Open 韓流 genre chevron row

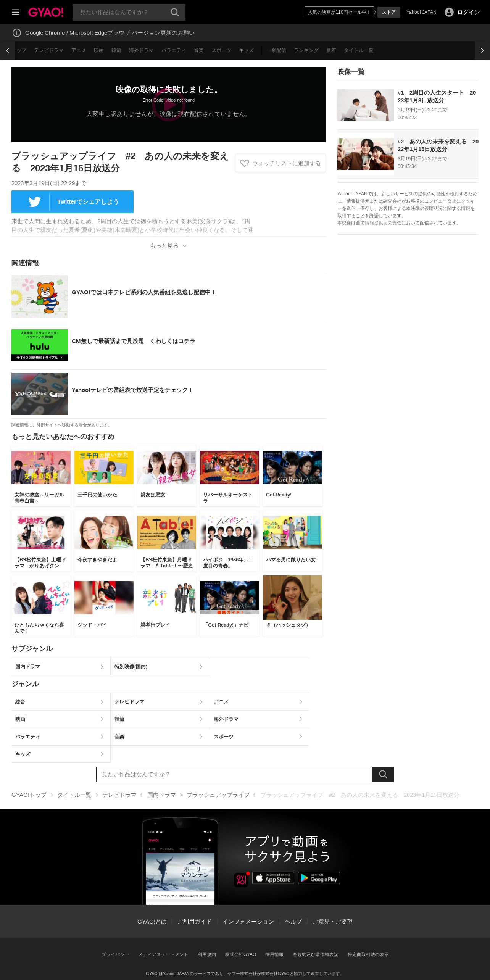click(160, 719)
